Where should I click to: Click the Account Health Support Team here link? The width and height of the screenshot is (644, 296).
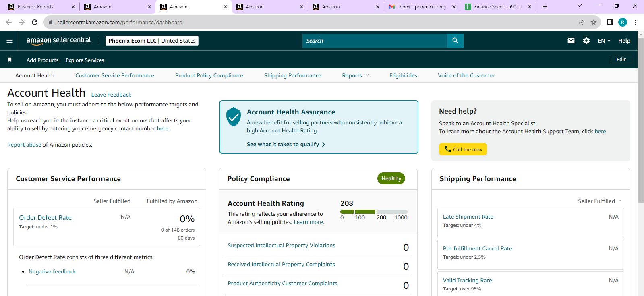600,131
